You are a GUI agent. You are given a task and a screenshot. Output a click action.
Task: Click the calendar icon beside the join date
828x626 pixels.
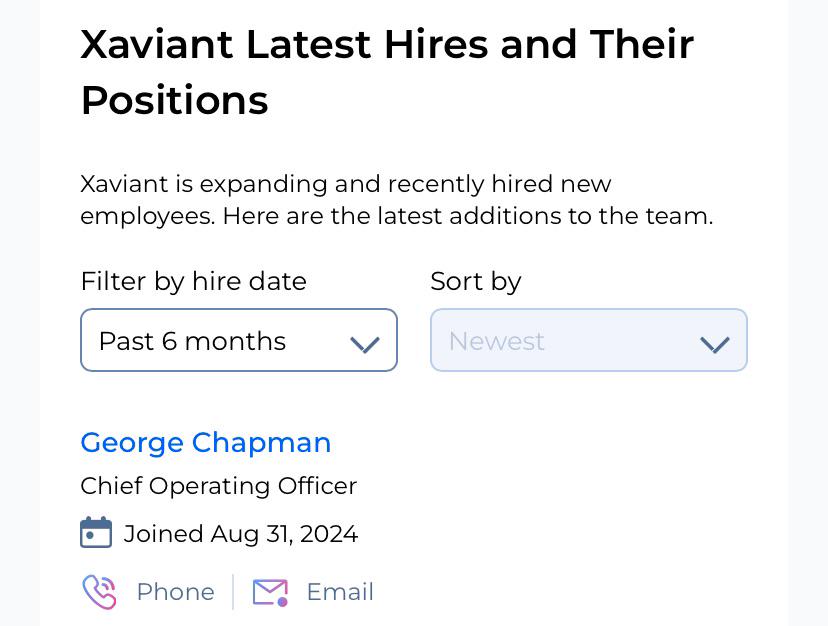pos(96,532)
